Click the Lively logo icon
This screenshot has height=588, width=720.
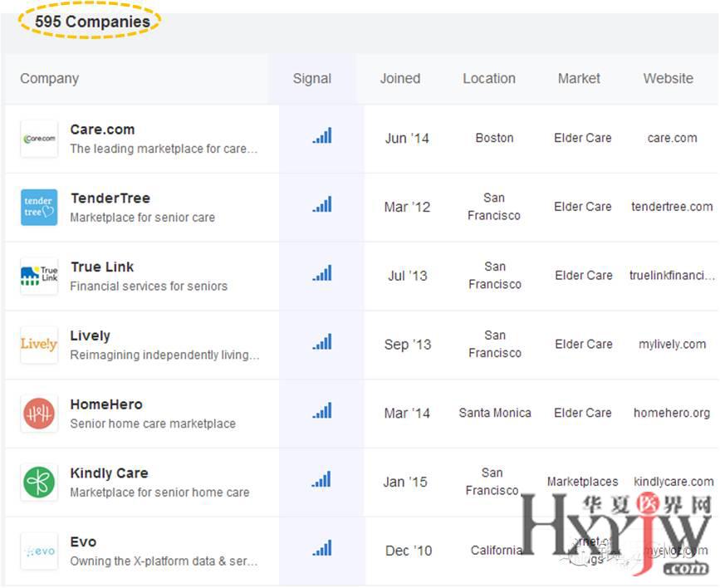pos(39,345)
